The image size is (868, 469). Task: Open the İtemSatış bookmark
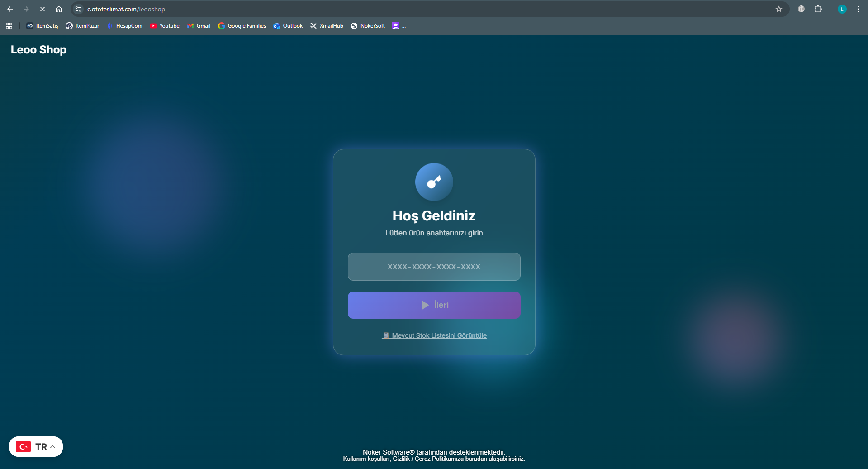click(42, 26)
